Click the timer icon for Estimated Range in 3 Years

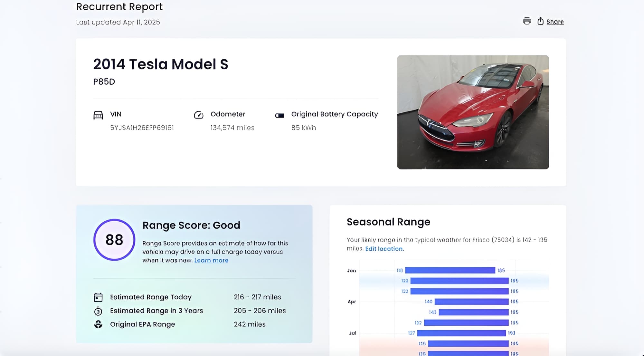98,311
